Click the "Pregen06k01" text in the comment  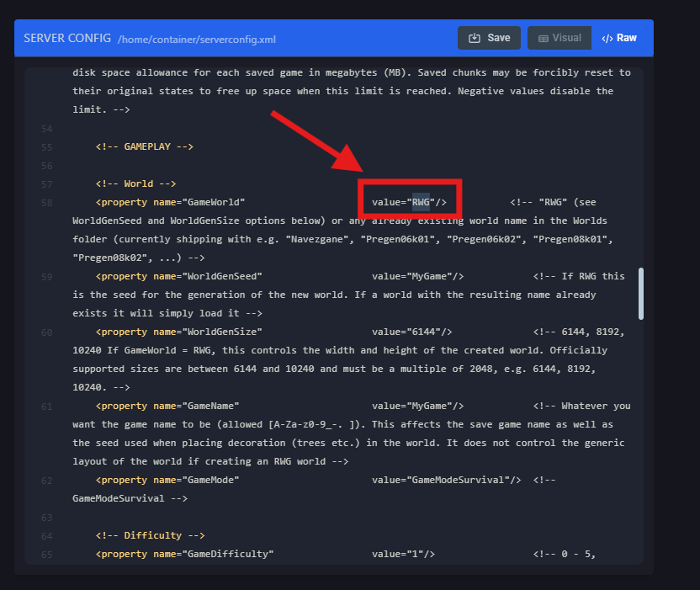pos(397,239)
